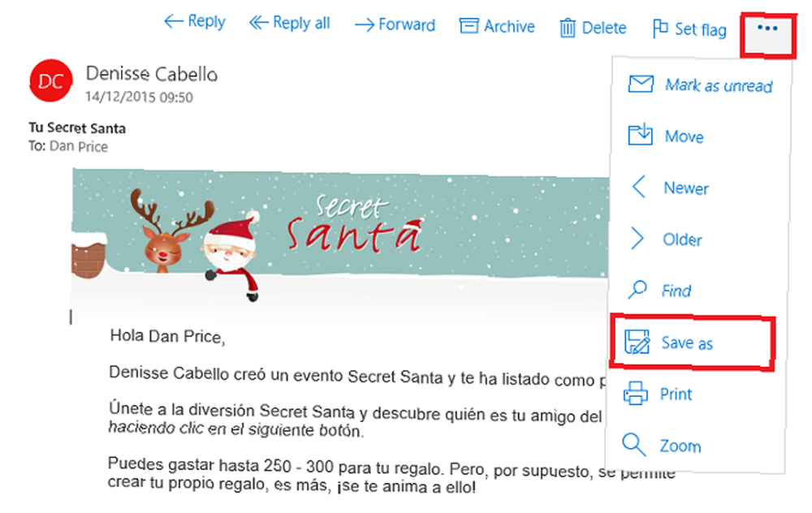Open the three-dots more actions menu
Image resolution: width=812 pixels, height=513 pixels.
pos(767,28)
